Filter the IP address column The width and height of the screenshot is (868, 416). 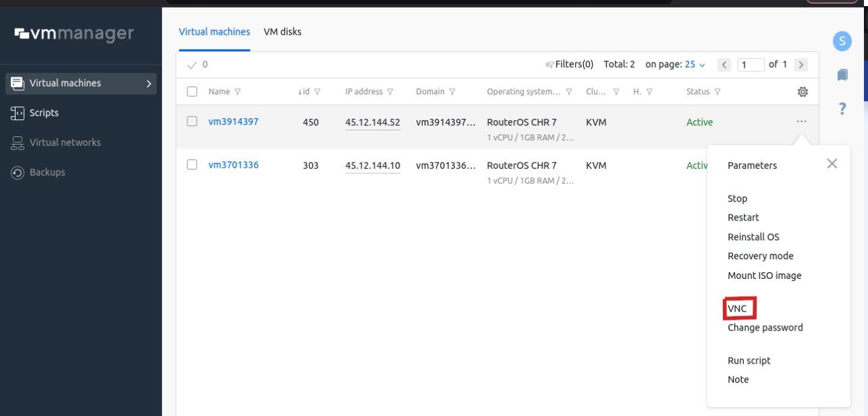(x=390, y=92)
